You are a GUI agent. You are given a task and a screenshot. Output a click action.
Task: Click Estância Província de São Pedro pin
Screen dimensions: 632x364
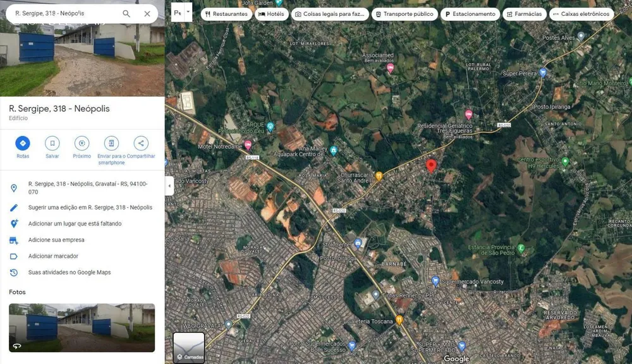click(521, 248)
